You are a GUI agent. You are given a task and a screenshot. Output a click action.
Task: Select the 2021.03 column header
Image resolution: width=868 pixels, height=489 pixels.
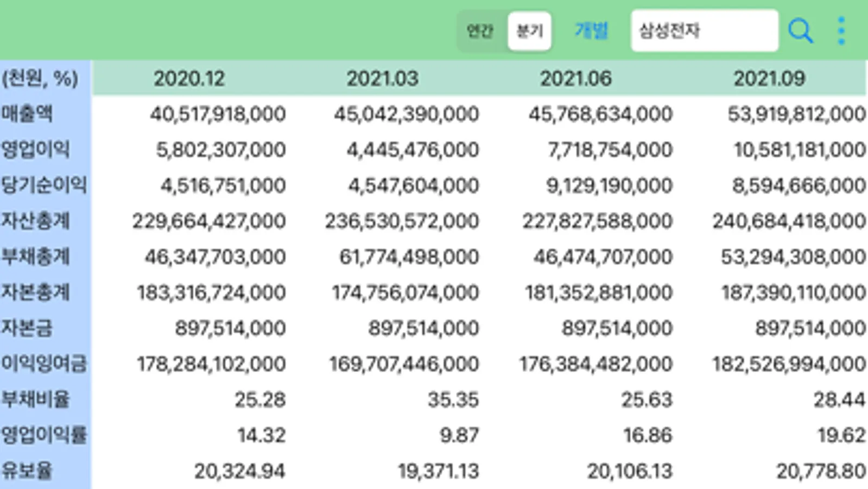pos(382,79)
